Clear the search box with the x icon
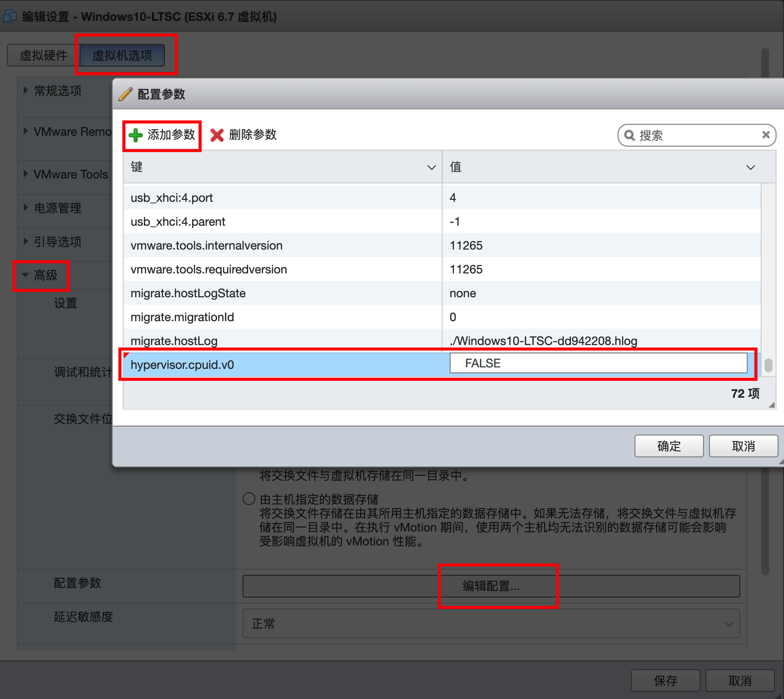This screenshot has height=699, width=784. (x=766, y=135)
